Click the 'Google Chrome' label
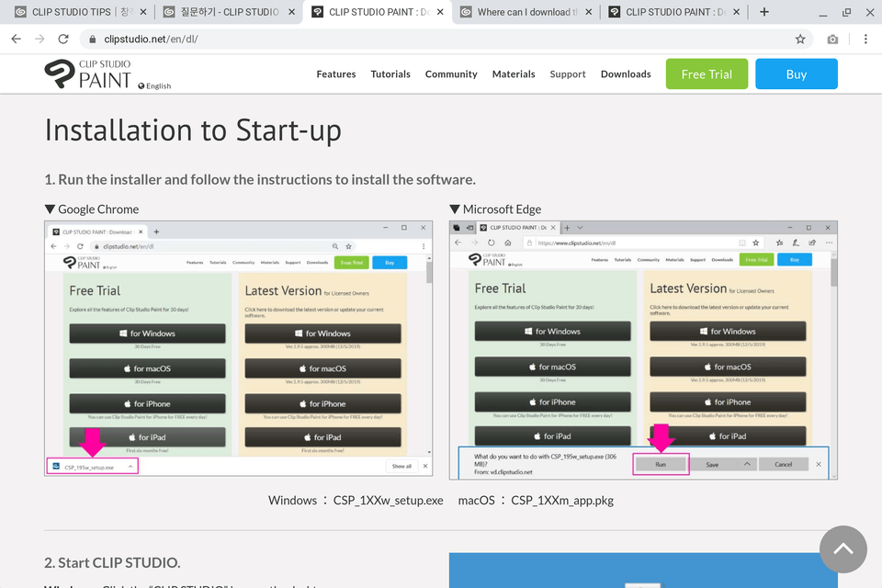 tap(98, 209)
